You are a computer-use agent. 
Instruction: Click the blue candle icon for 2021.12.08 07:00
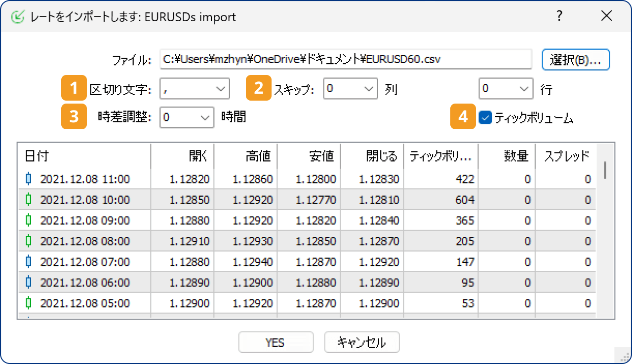[x=29, y=262]
